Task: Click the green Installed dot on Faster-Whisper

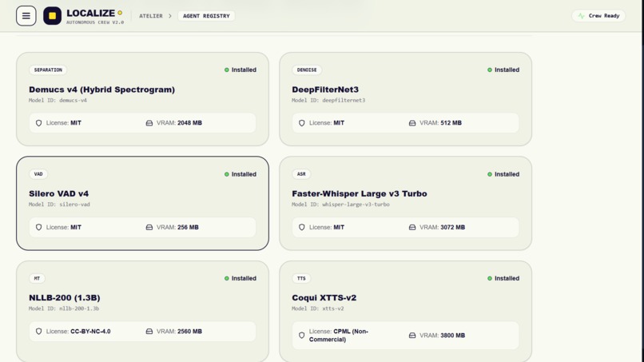Action: tap(490, 174)
